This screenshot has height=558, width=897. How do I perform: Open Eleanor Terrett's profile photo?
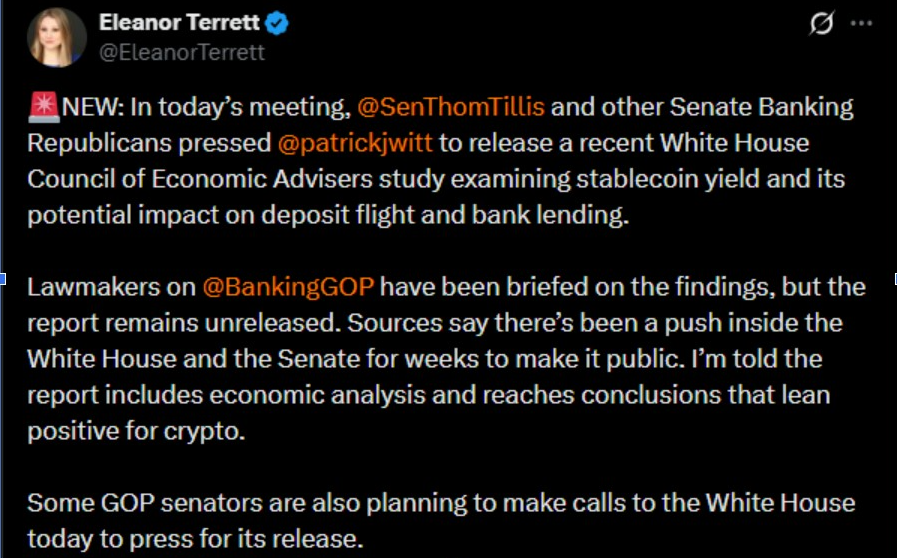pos(56,38)
